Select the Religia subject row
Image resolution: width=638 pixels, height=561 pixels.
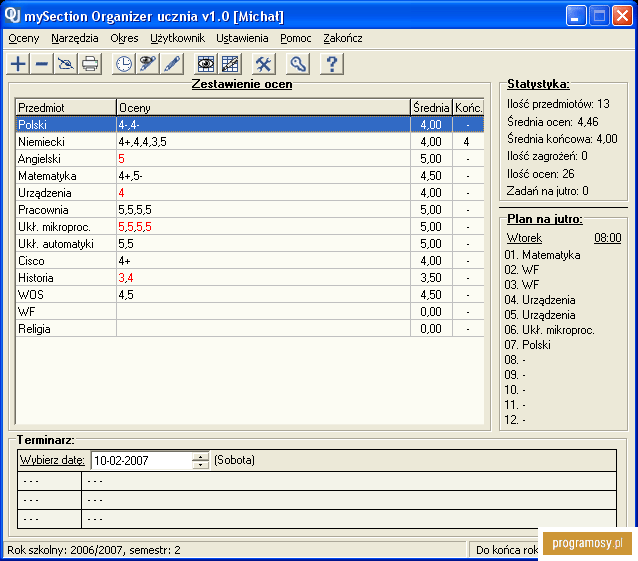(250, 329)
